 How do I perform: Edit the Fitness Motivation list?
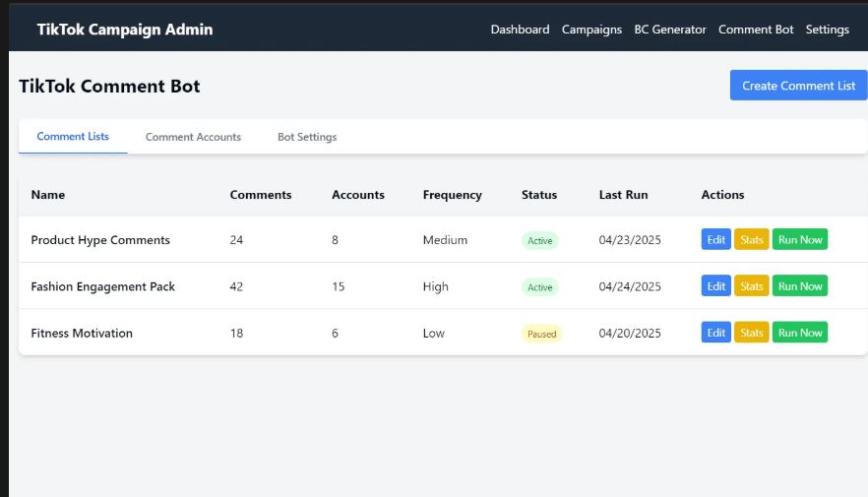click(x=715, y=333)
